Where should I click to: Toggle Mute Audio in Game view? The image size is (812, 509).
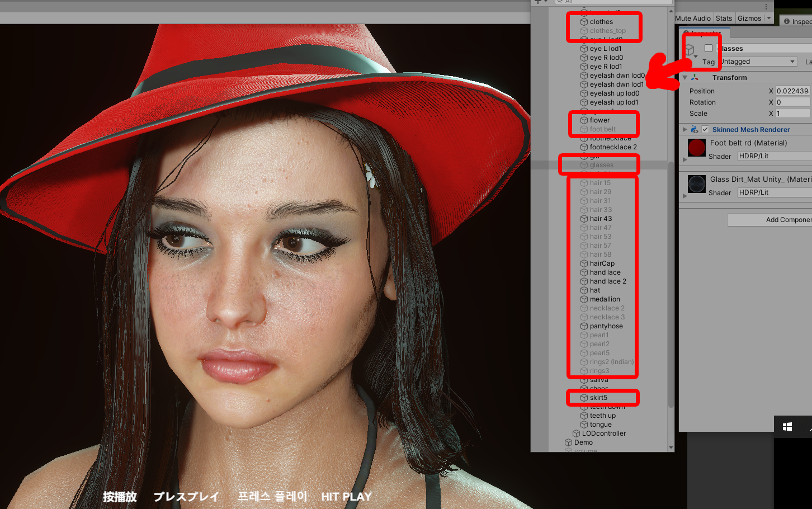693,18
